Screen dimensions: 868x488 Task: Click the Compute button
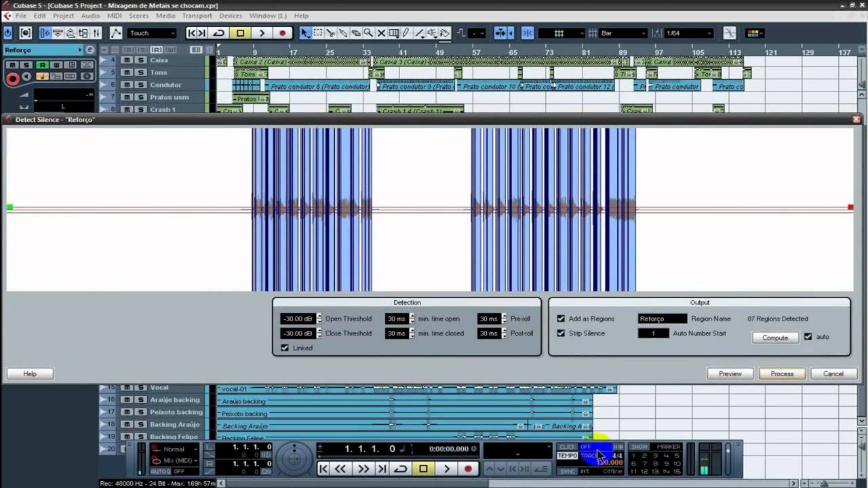775,338
